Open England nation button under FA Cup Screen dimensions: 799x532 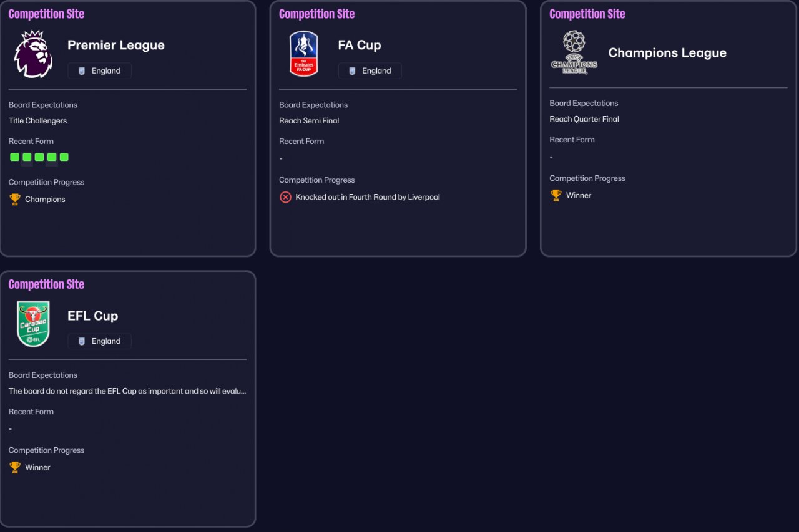[370, 71]
